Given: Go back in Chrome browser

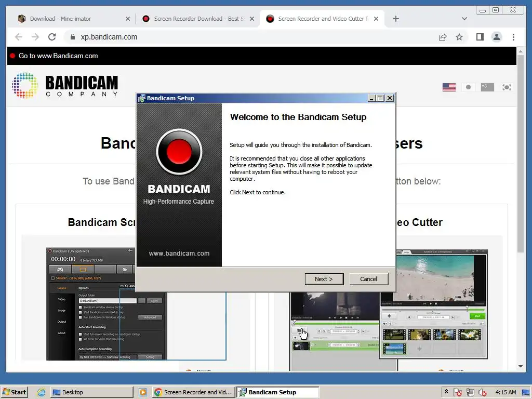Looking at the screenshot, I should tap(19, 37).
